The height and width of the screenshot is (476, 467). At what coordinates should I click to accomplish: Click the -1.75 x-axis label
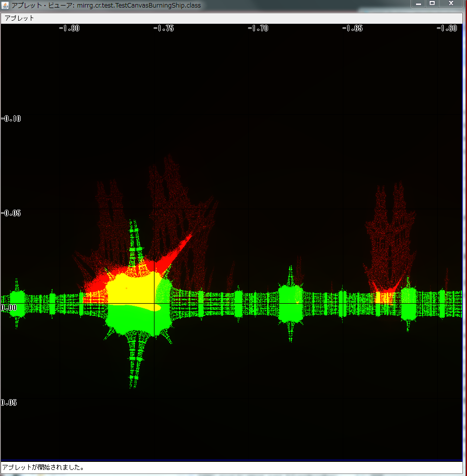(164, 28)
